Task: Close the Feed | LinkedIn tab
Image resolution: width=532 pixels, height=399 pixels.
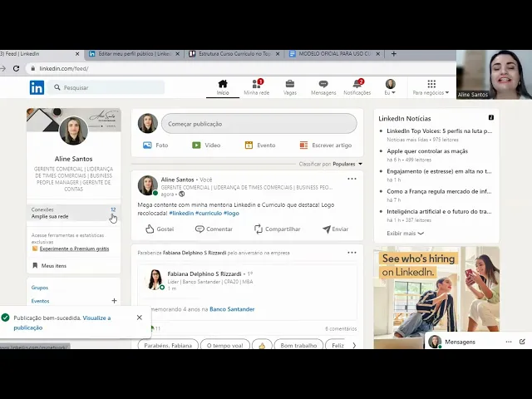Action: 77,54
